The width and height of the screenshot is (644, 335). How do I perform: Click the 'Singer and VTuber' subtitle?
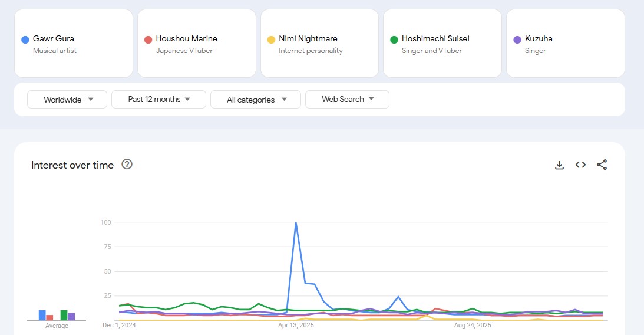point(432,51)
